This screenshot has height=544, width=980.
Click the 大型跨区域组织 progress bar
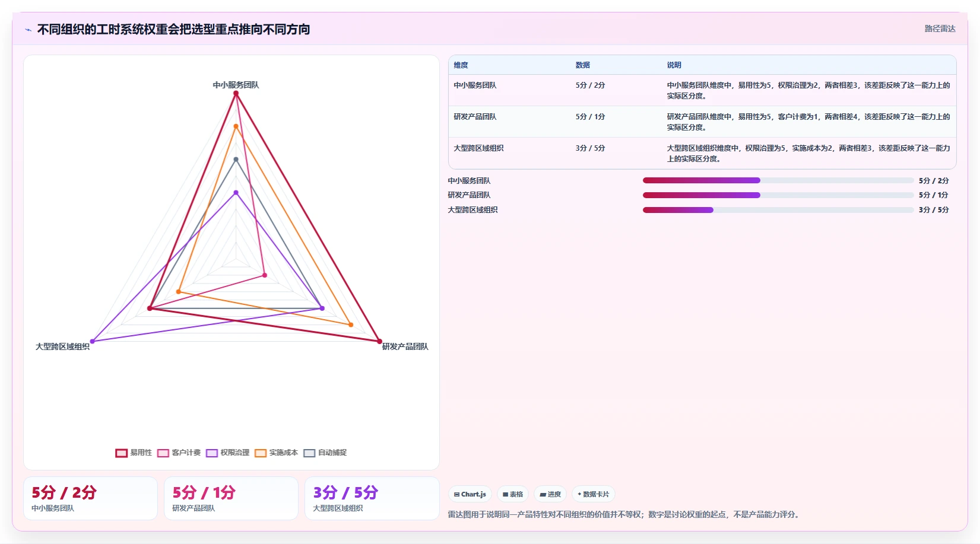coord(778,210)
